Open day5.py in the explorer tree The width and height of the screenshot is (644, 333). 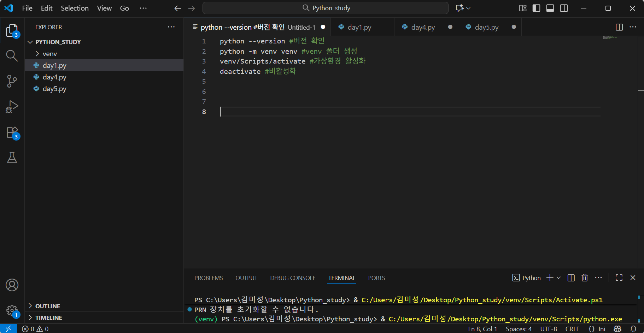pyautogui.click(x=104, y=89)
